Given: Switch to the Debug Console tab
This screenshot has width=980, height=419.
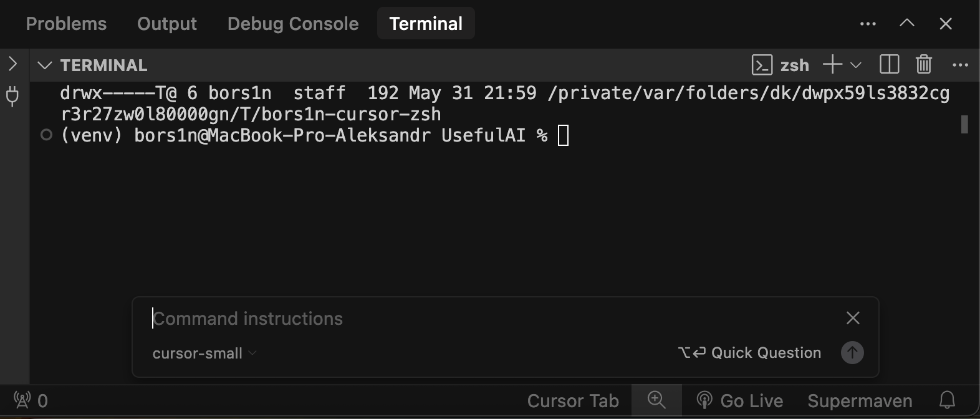Looking at the screenshot, I should click(293, 24).
